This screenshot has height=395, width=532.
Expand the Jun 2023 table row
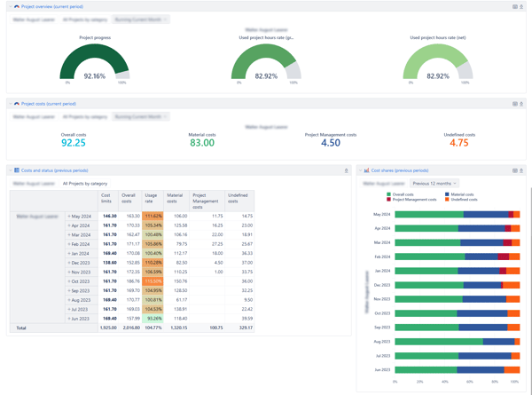point(69,319)
